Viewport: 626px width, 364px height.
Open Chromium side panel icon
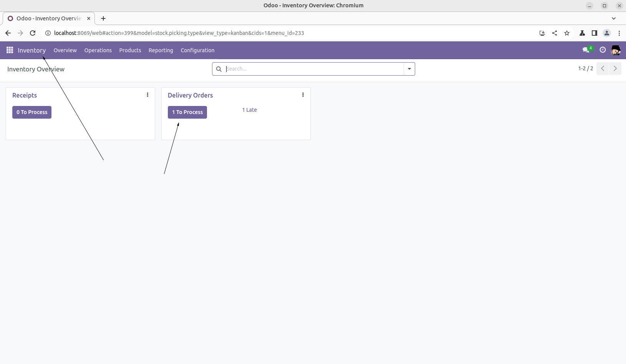(x=595, y=33)
